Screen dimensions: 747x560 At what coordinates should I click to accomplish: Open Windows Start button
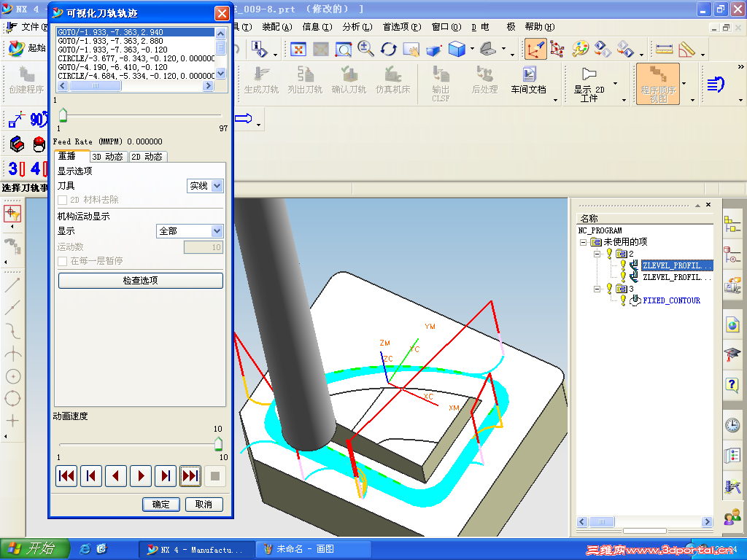(x=34, y=548)
